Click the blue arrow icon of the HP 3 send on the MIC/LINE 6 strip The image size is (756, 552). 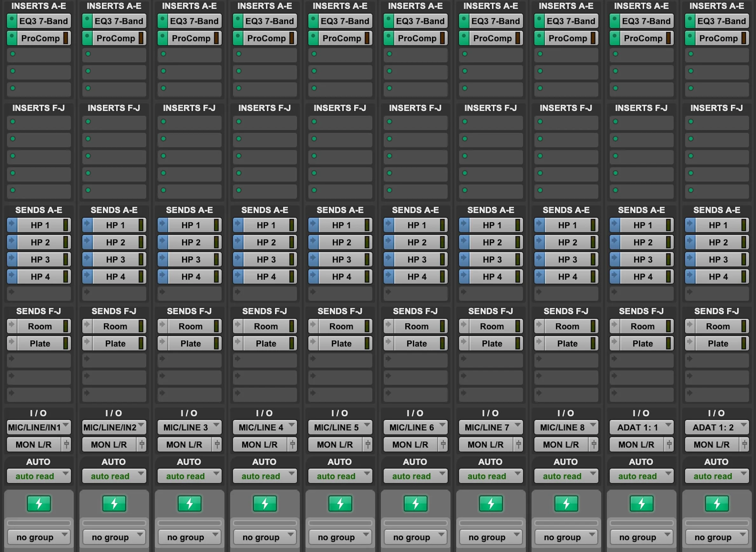pyautogui.click(x=388, y=259)
